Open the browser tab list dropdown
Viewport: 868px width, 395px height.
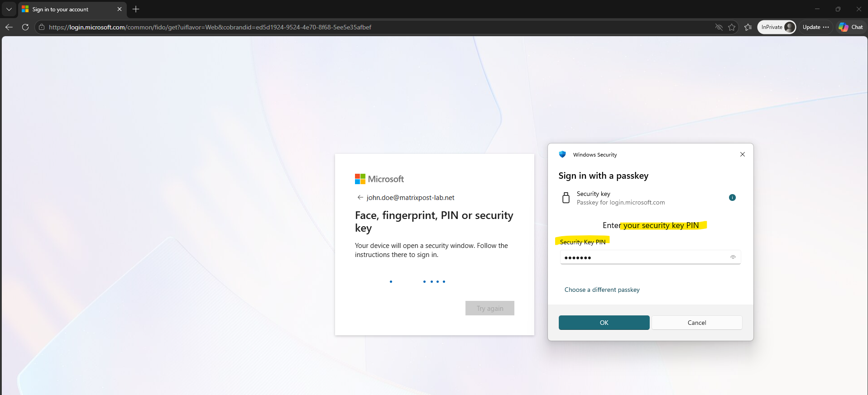click(x=9, y=9)
